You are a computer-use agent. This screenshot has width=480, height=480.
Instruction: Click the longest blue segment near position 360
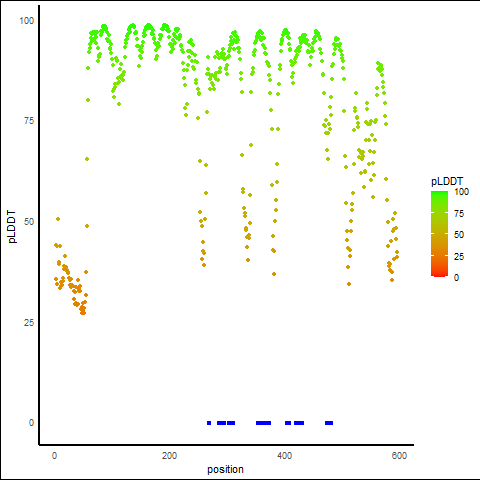(x=263, y=423)
